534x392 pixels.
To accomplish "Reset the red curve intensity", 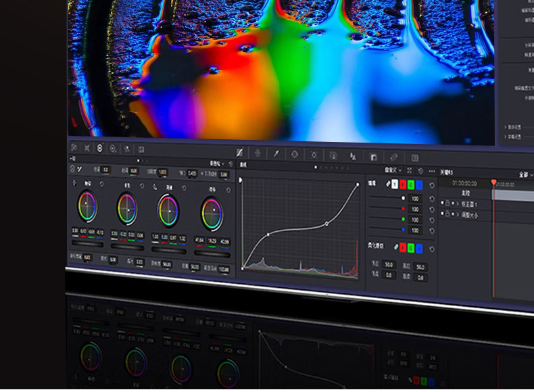I will 432,210.
